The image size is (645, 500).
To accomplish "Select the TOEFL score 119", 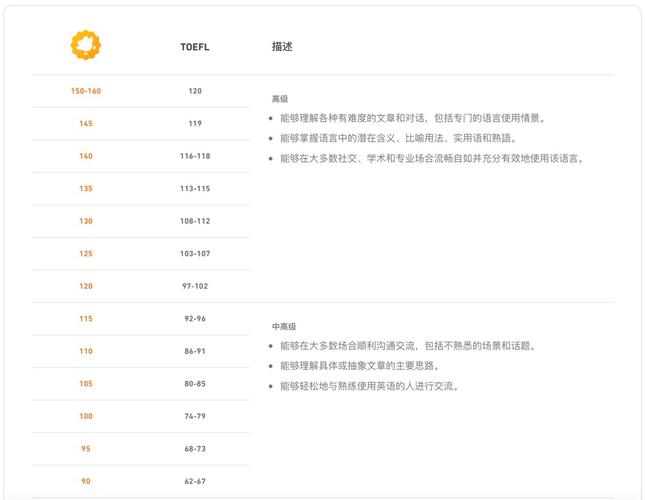I will click(195, 123).
